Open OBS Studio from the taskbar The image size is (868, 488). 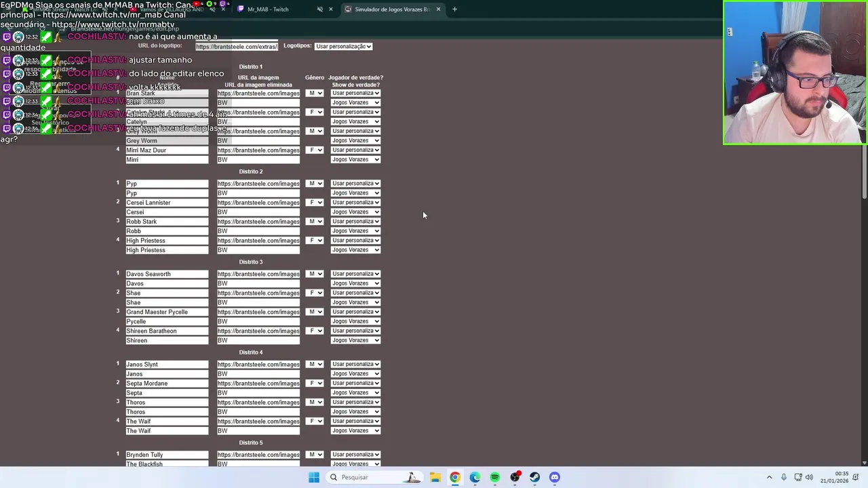pyautogui.click(x=515, y=477)
